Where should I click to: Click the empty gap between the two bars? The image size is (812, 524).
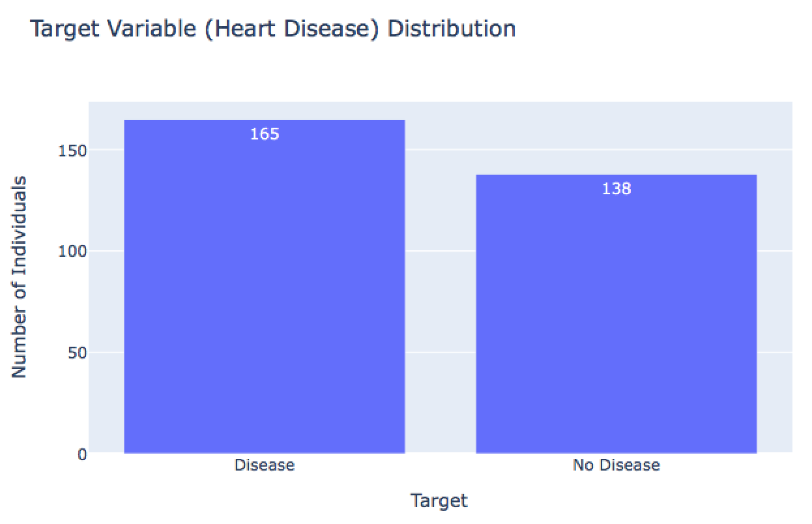441,300
